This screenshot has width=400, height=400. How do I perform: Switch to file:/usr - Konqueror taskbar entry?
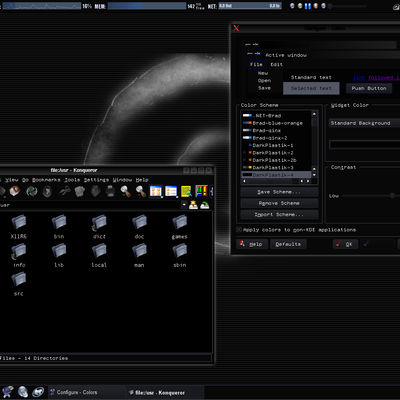(x=165, y=392)
